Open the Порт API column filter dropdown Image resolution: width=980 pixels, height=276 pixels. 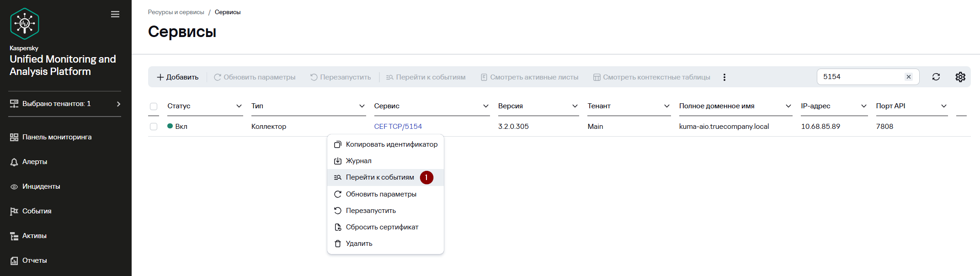944,106
